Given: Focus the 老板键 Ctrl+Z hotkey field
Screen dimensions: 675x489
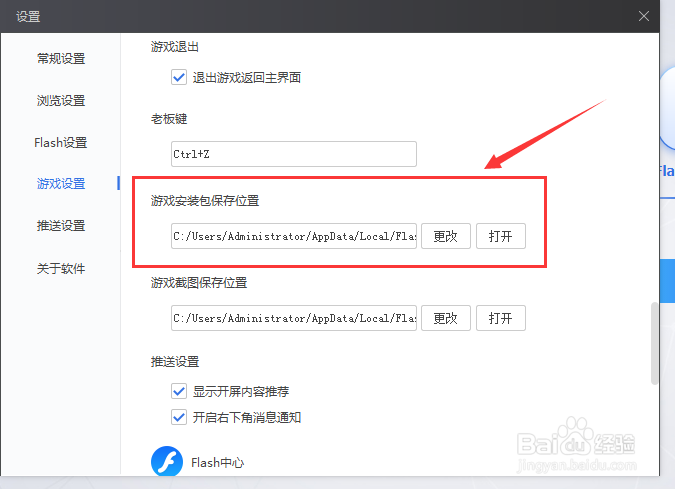Looking at the screenshot, I should point(294,154).
